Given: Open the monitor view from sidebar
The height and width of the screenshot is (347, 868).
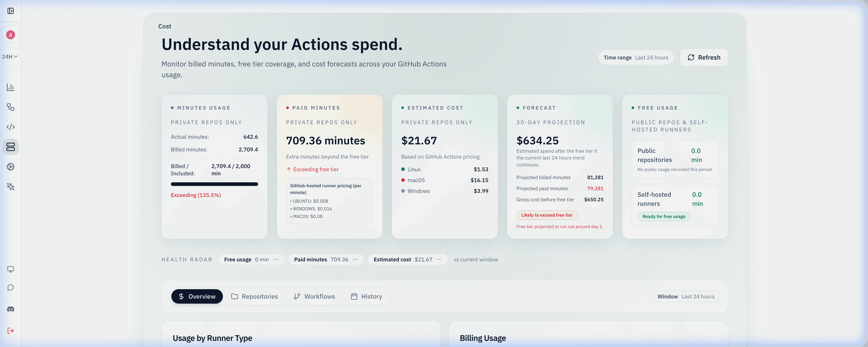Looking at the screenshot, I should 11,269.
